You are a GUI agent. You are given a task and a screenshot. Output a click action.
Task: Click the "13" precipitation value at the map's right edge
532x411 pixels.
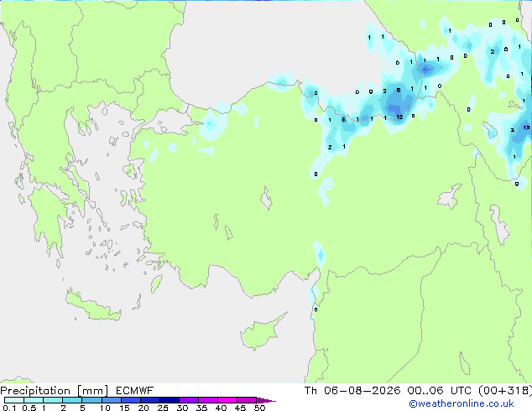point(526,127)
